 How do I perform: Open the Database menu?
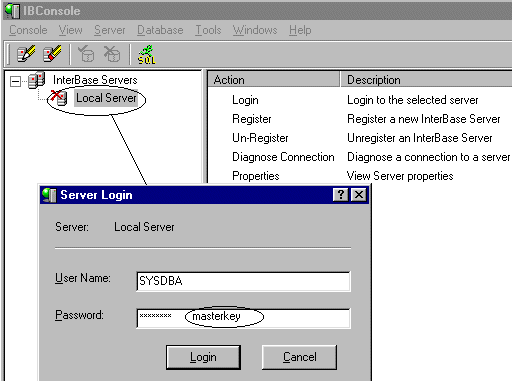(160, 30)
